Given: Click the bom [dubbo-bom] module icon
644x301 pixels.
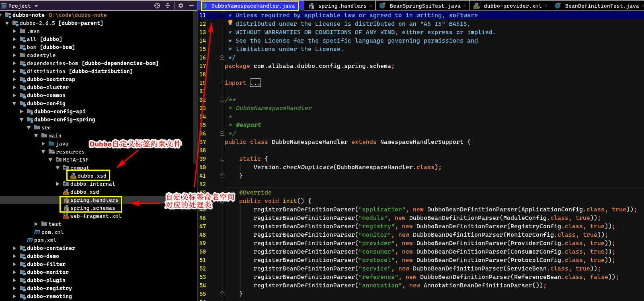Looking at the screenshot, I should [x=23, y=47].
